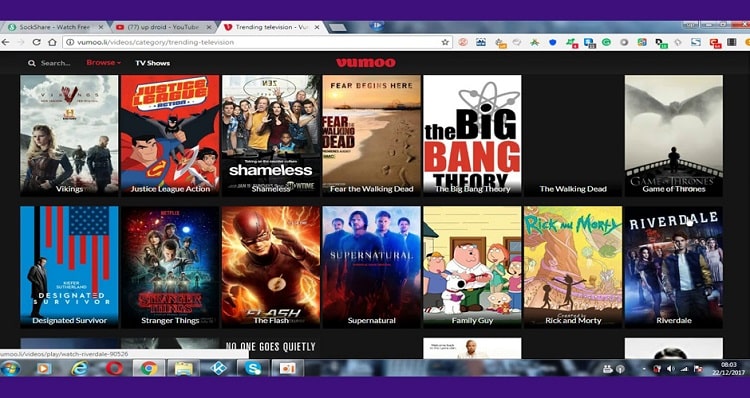The image size is (750, 398).
Task: Open the Rick and Morty show tile
Action: coord(573,267)
